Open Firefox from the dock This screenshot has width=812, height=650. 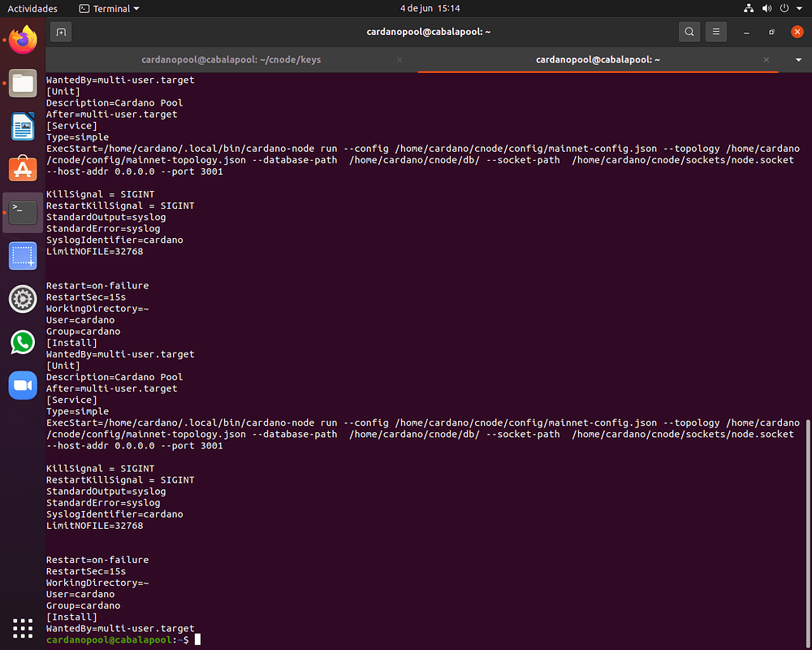point(23,40)
